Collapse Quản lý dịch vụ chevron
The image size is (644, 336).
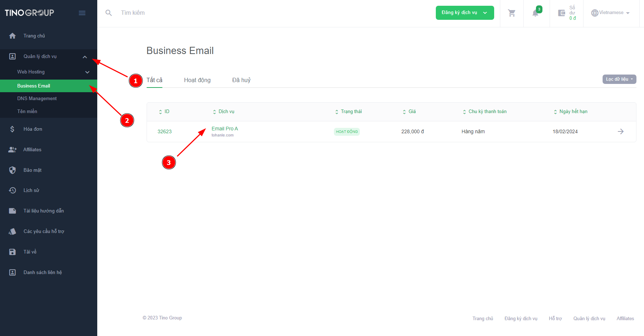[x=85, y=57]
